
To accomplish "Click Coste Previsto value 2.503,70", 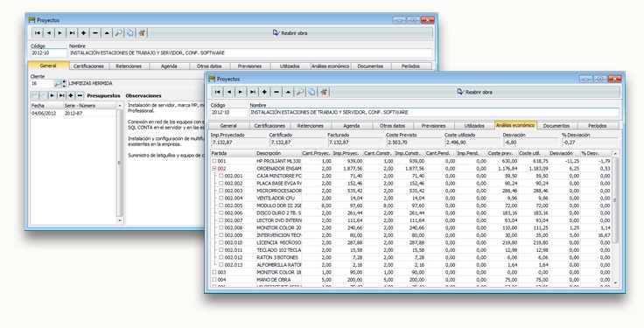I will [x=415, y=143].
